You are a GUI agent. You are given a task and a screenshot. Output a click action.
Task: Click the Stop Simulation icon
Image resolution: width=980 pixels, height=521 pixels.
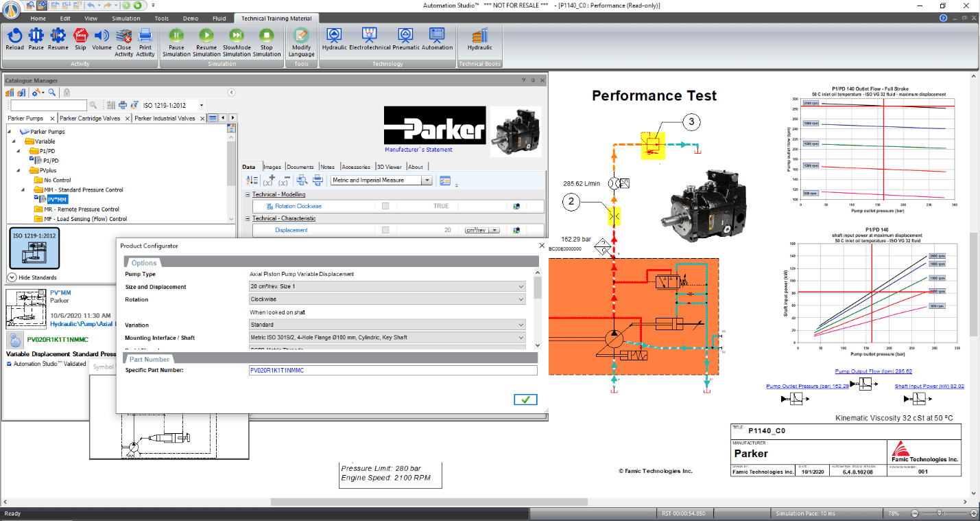click(x=266, y=38)
